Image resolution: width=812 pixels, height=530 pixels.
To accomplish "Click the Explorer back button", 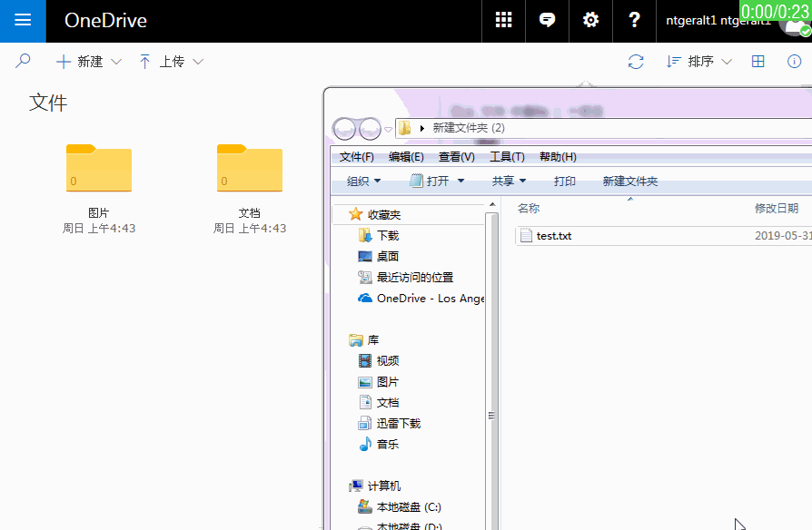I will (344, 128).
